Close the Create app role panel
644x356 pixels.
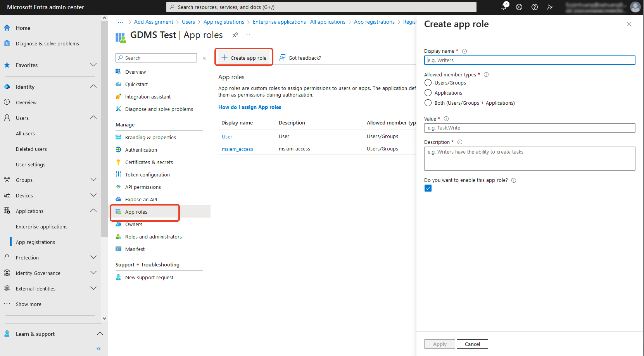[x=629, y=24]
